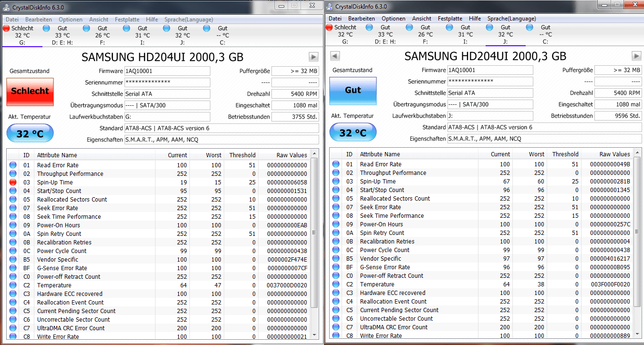The image size is (644, 345).
Task: Click status icon of Vendor Specific, right window
Action: (x=336, y=259)
